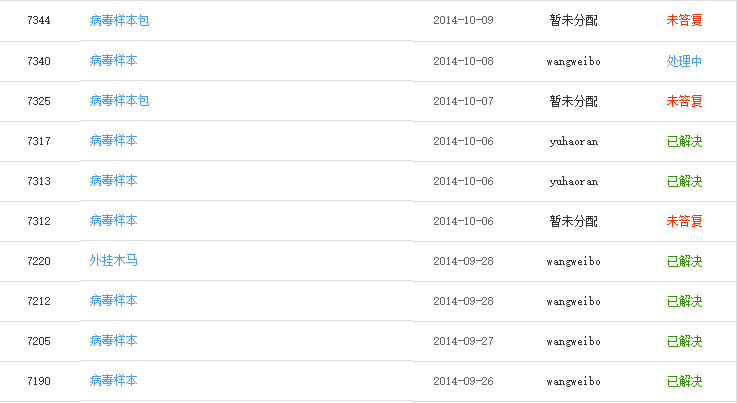Click the date 2014-10-08
The width and height of the screenshot is (737, 403).
tap(463, 61)
